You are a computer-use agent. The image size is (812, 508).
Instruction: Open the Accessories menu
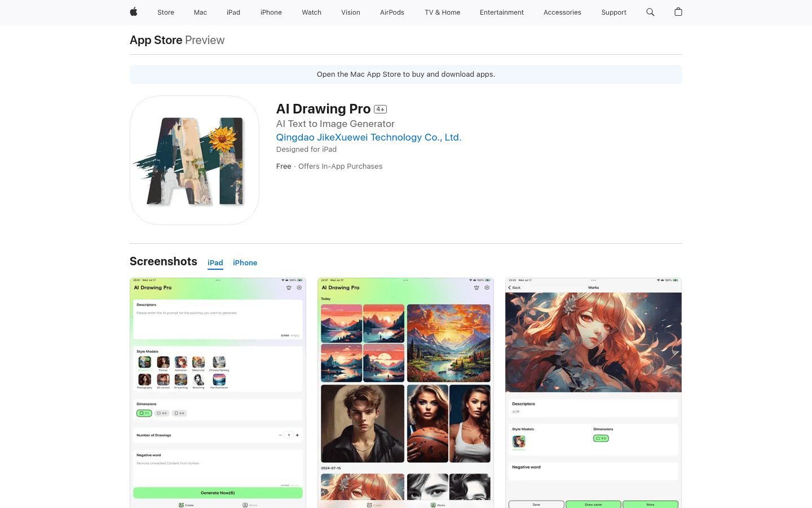(562, 12)
